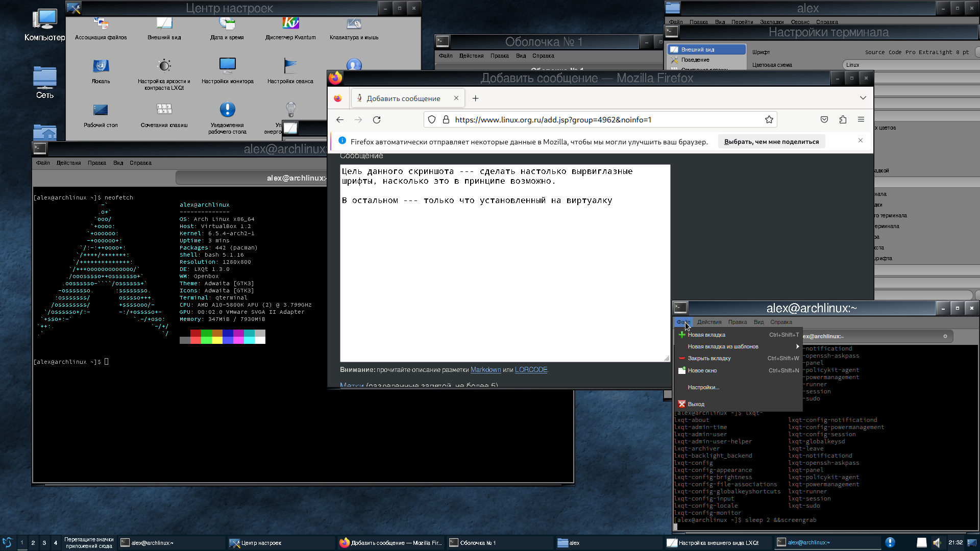Choose Новое окно in the terminal menu
The height and width of the screenshot is (551, 980).
coord(738,370)
